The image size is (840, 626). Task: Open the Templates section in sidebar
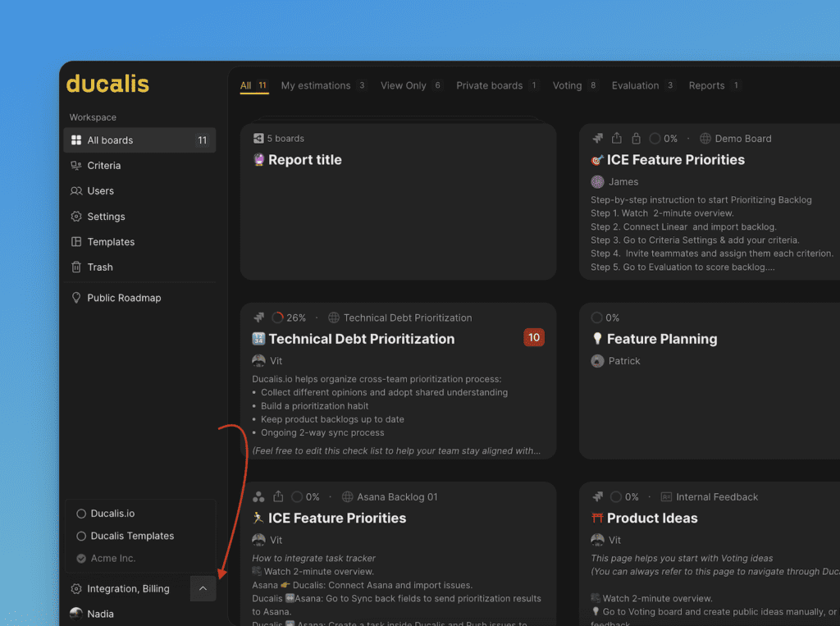click(x=110, y=242)
